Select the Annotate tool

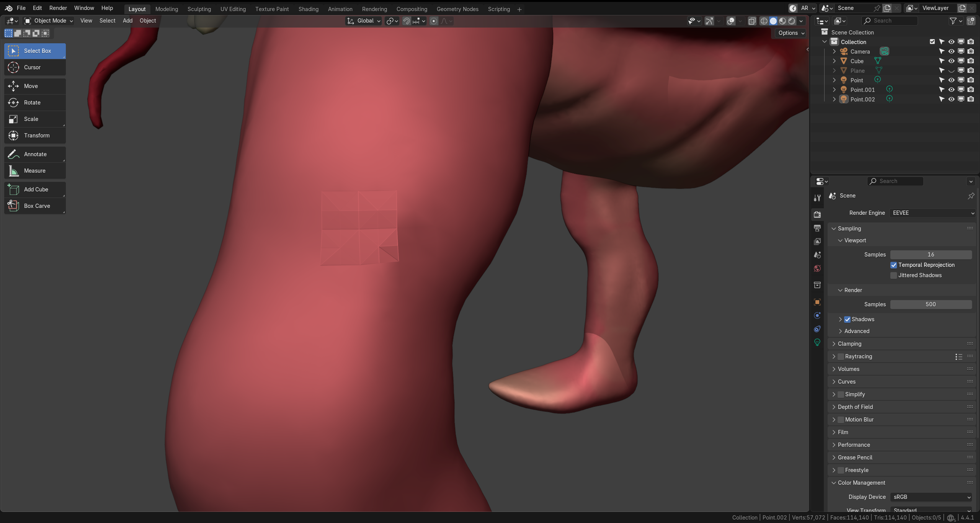tap(35, 154)
